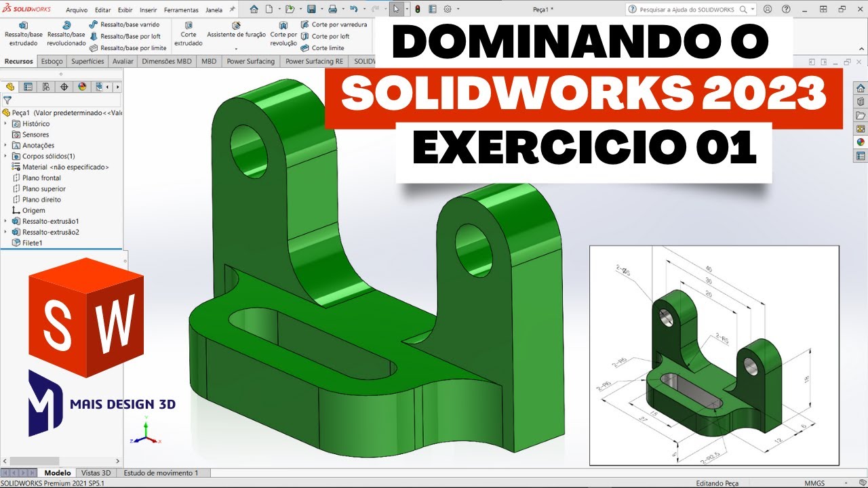Select Origem in feature tree
The height and width of the screenshot is (488, 868).
pos(28,211)
